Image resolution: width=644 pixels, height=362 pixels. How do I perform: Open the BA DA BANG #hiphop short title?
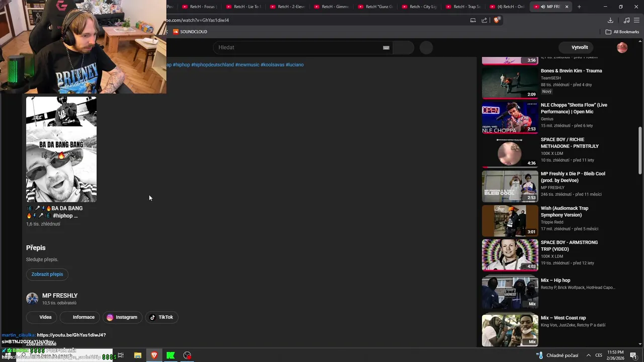coord(54,212)
